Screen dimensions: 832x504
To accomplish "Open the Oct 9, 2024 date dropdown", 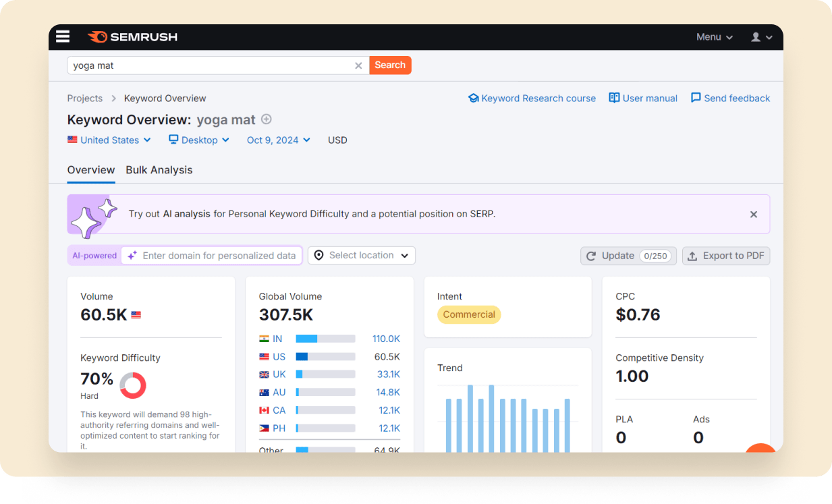I will (x=278, y=140).
